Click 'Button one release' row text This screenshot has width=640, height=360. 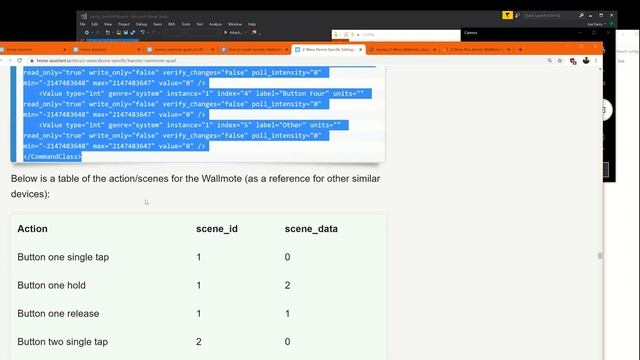tap(58, 313)
